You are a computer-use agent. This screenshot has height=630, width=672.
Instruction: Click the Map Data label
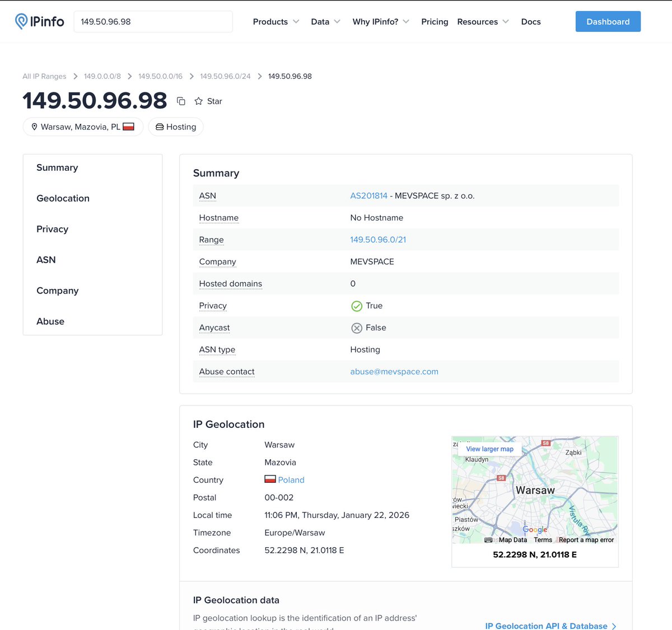point(513,540)
